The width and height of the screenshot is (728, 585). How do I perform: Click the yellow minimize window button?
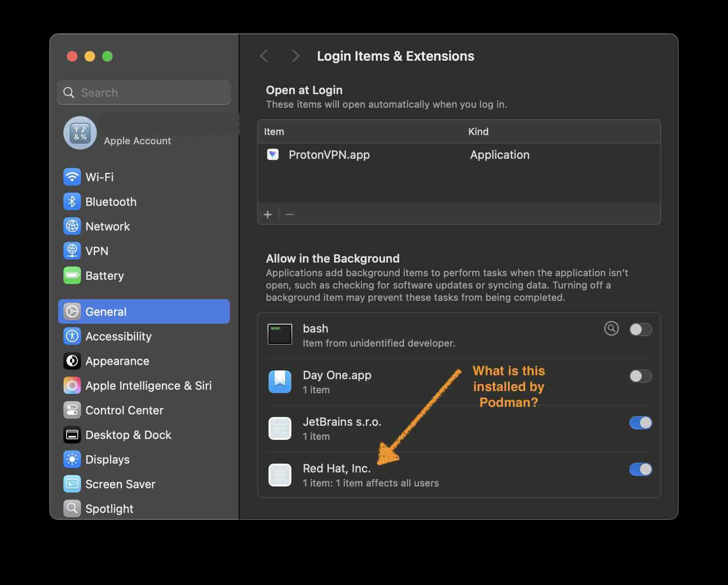(x=90, y=56)
